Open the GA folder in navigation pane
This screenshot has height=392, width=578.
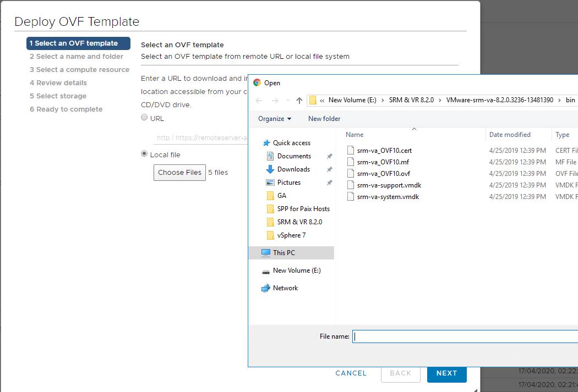point(282,196)
